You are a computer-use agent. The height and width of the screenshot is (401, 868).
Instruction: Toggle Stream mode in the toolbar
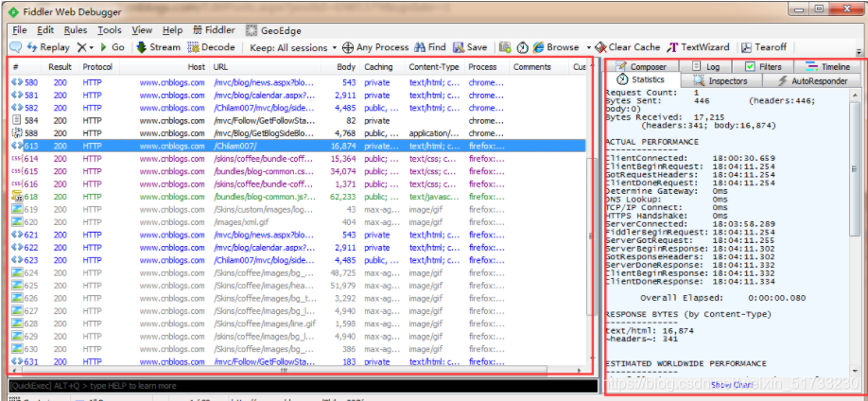point(158,47)
